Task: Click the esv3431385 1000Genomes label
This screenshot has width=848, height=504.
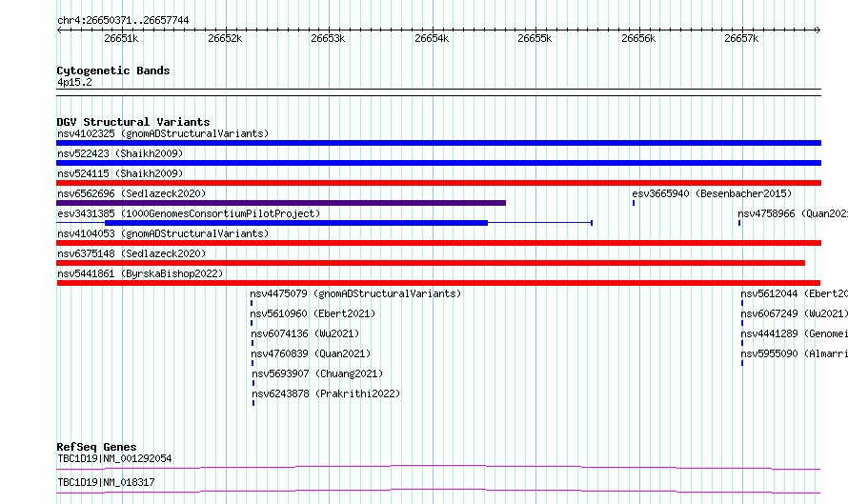Action: coord(189,213)
